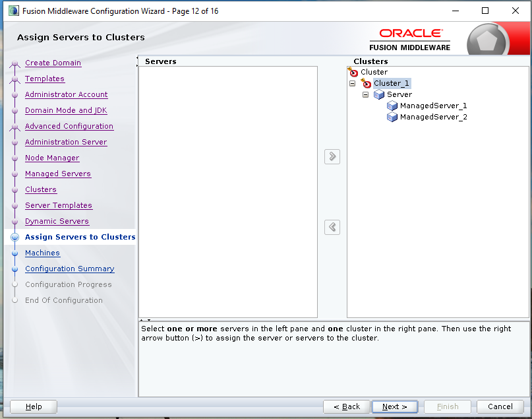Jump to Machines step

[x=42, y=253]
